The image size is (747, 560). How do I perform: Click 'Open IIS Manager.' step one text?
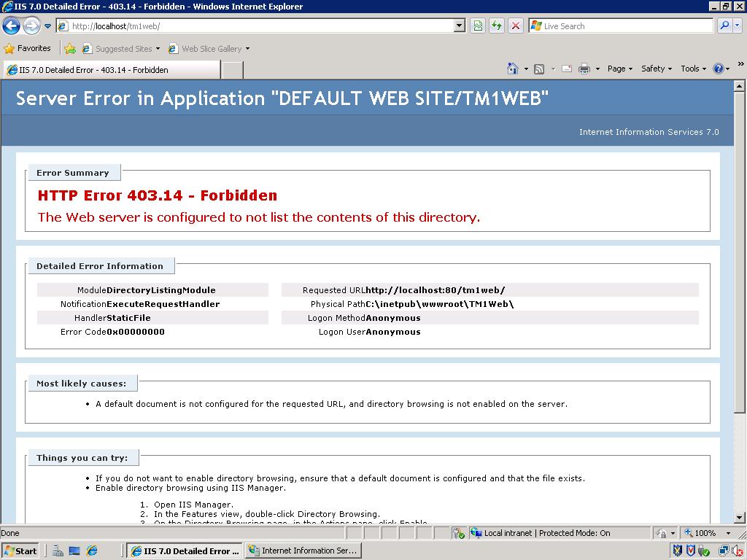click(x=193, y=505)
